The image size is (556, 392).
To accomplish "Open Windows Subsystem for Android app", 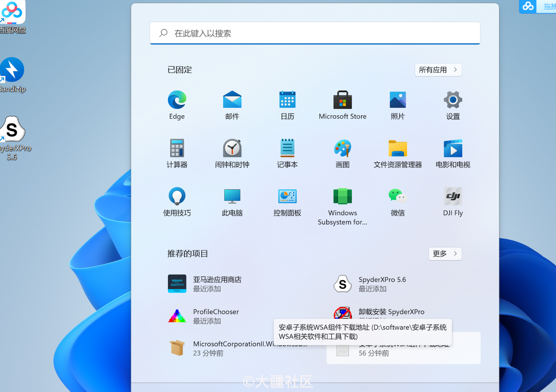I will (x=342, y=206).
